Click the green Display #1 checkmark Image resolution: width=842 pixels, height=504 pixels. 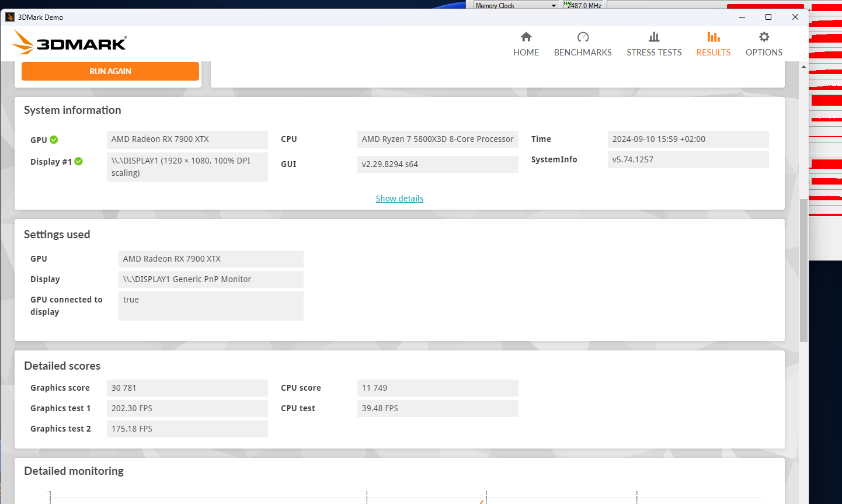click(78, 161)
